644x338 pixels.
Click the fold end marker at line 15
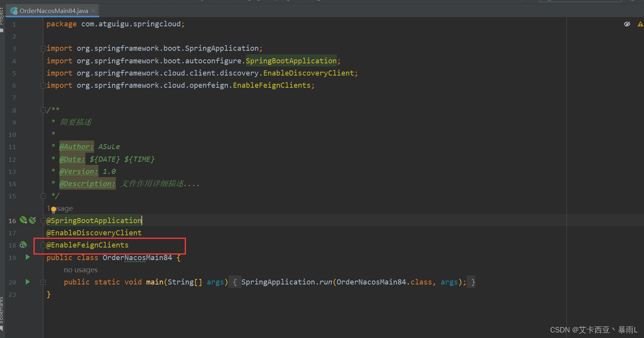point(43,196)
